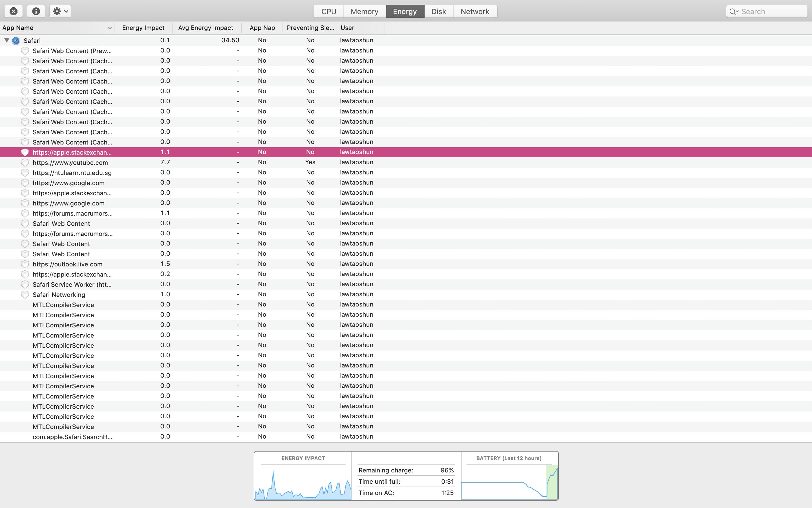Click the 7.7 energy impact value
Image resolution: width=812 pixels, height=508 pixels.
(165, 162)
